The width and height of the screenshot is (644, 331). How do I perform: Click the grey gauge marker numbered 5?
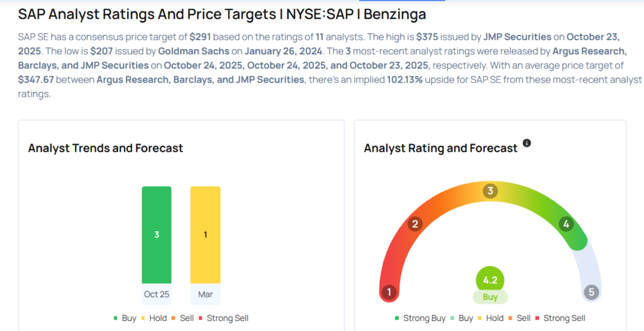(x=591, y=292)
